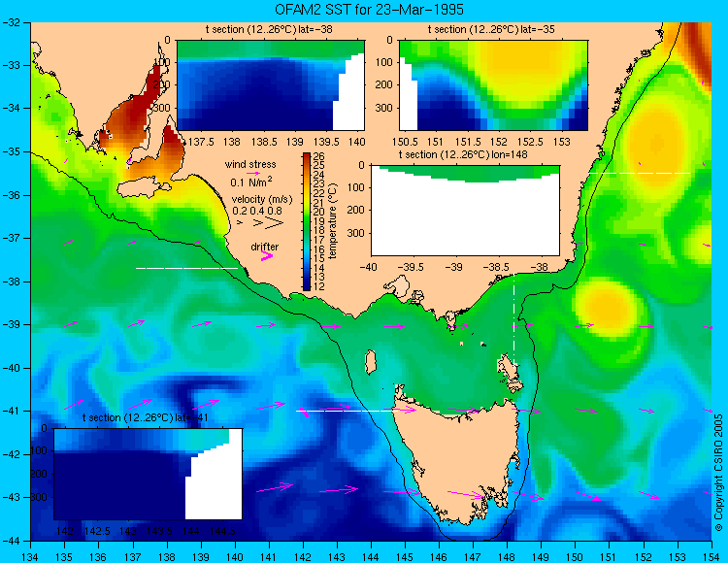Click the title 'OFAM2 SST for 23-Mar-1995'

(x=369, y=10)
